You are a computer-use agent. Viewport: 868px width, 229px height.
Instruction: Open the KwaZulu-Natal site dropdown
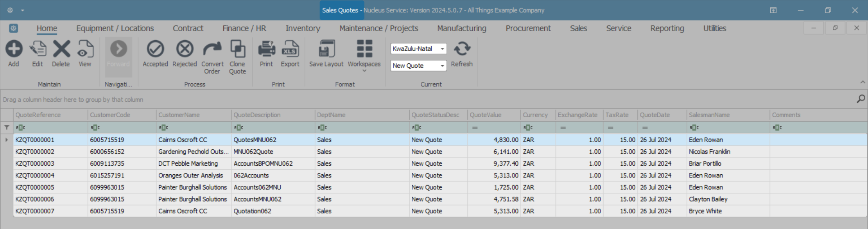click(x=442, y=49)
